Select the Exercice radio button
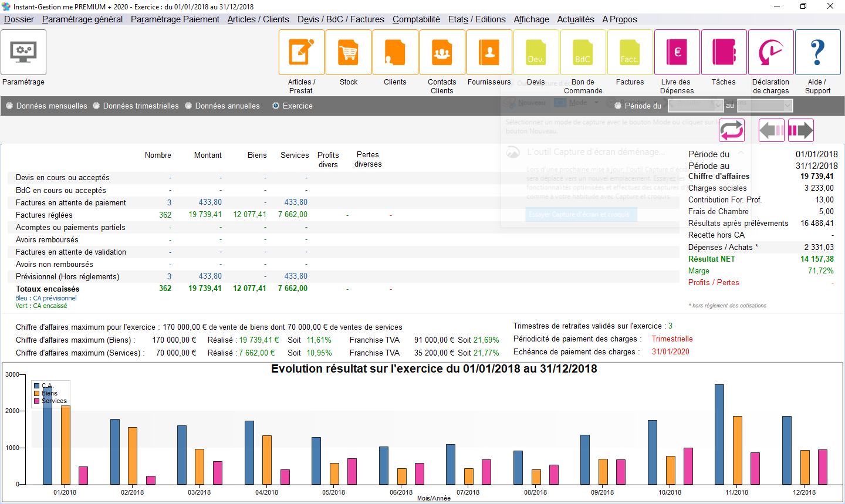845x504 pixels. (x=276, y=106)
